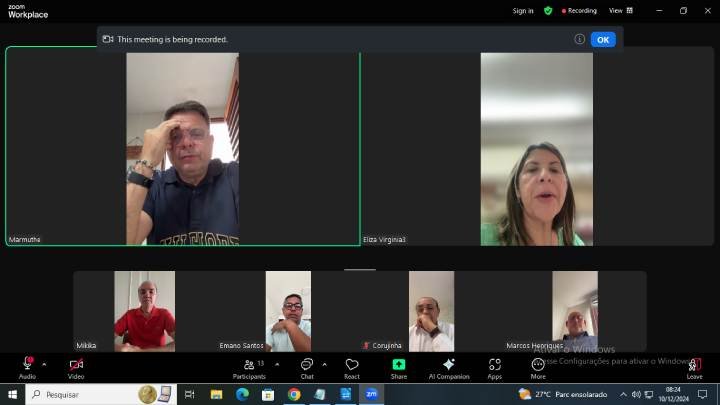Open the weather widget showing 27°C

[562, 394]
